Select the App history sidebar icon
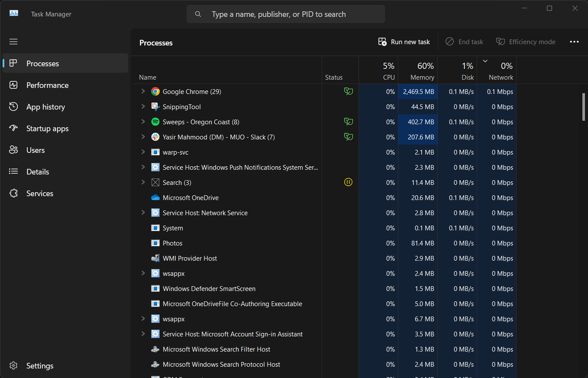588x378 pixels. point(13,107)
